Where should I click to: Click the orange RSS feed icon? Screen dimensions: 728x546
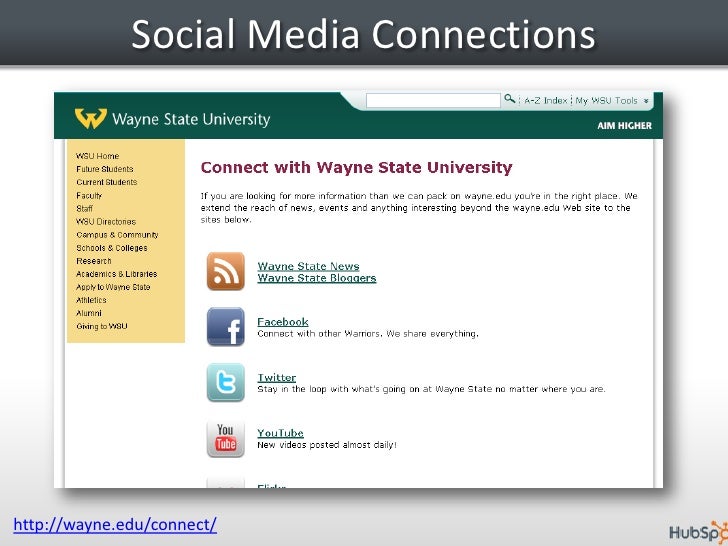pyautogui.click(x=226, y=271)
